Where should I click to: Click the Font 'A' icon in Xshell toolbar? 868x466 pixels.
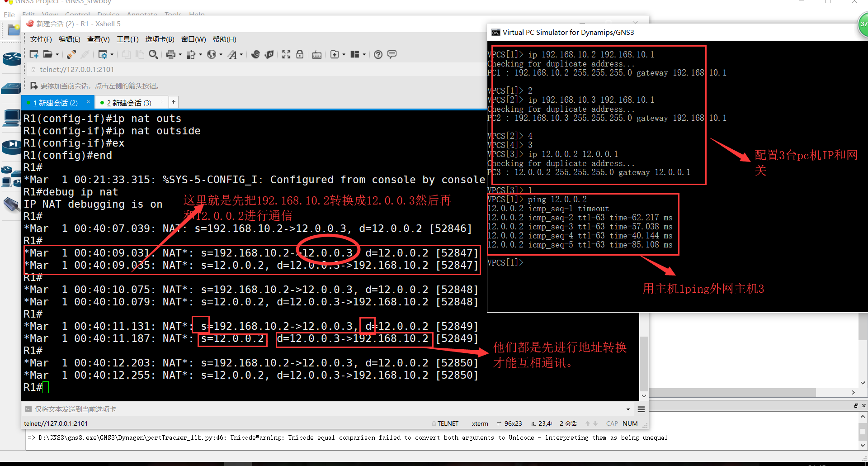(x=232, y=54)
